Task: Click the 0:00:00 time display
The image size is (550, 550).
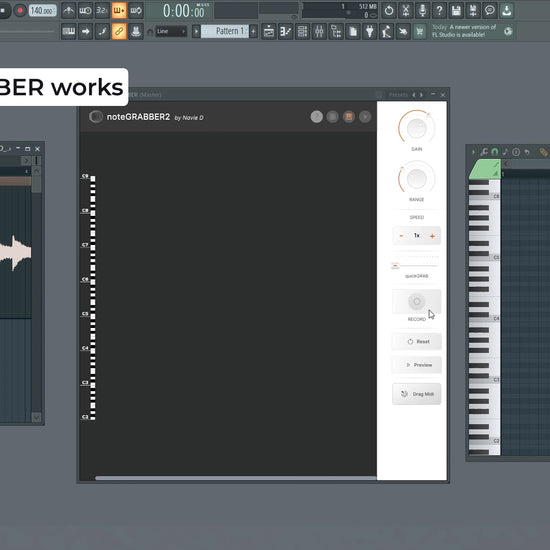Action: point(183,11)
